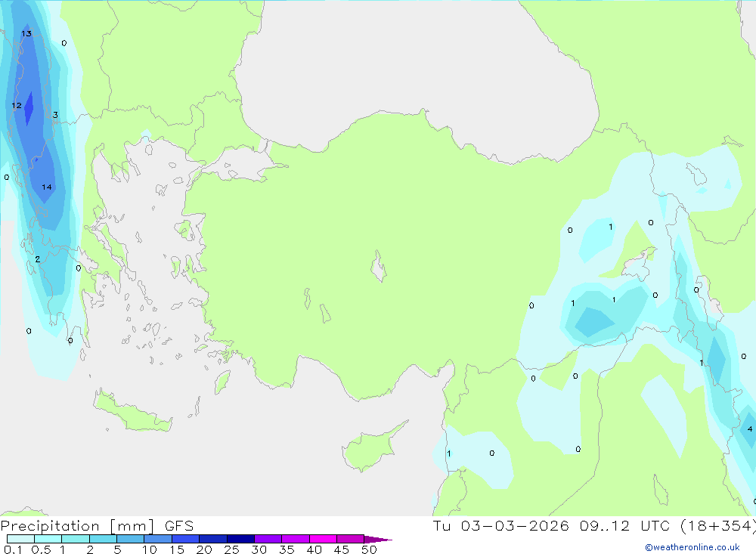Image resolution: width=756 pixels, height=554 pixels.
Task: Click the map value '14'
Action: click(46, 187)
